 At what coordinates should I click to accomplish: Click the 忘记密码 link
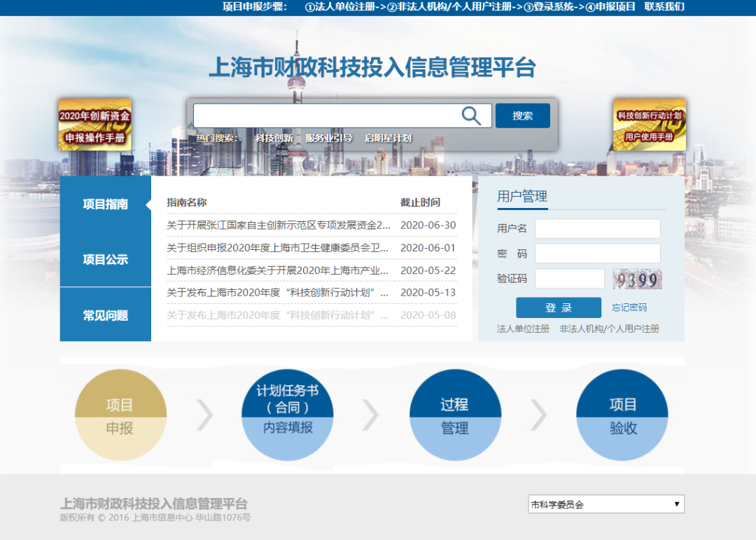(x=629, y=308)
